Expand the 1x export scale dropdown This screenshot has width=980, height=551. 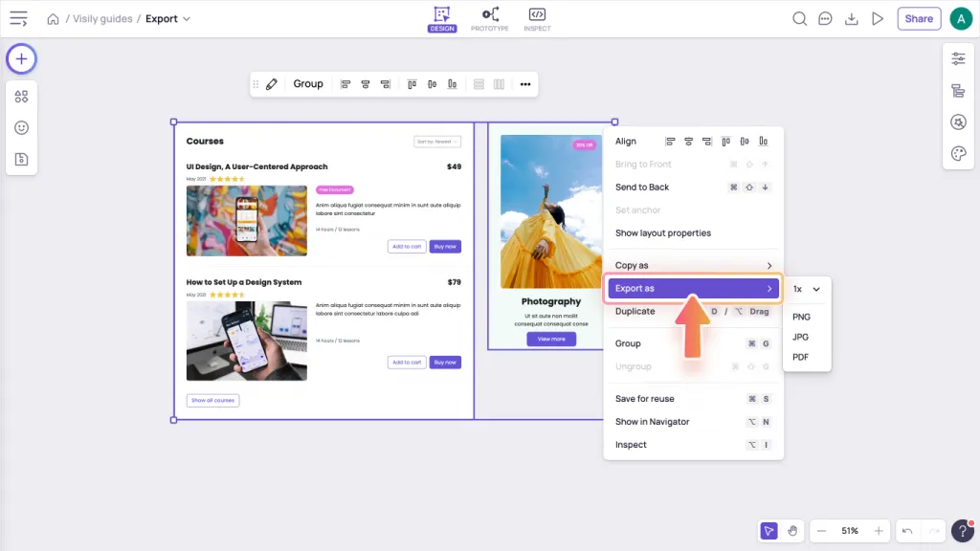pyautogui.click(x=807, y=289)
